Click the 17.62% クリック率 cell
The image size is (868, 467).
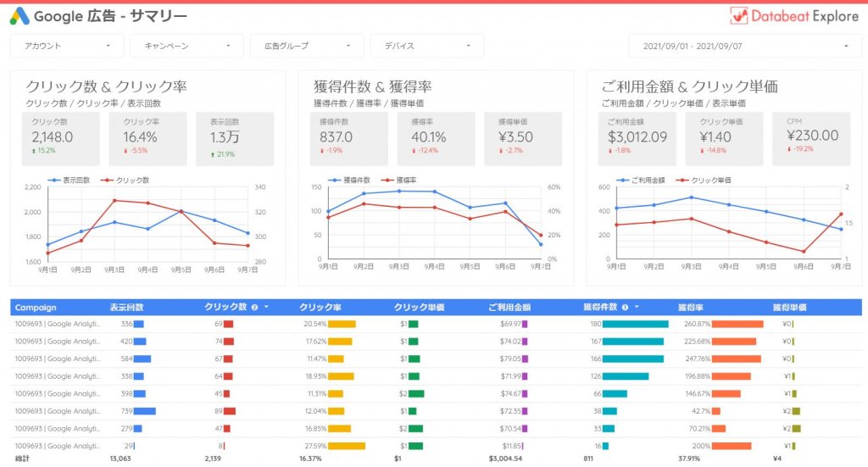315,342
